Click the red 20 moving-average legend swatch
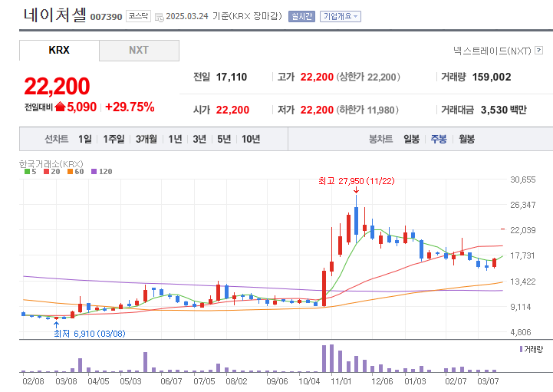 click(x=46, y=172)
